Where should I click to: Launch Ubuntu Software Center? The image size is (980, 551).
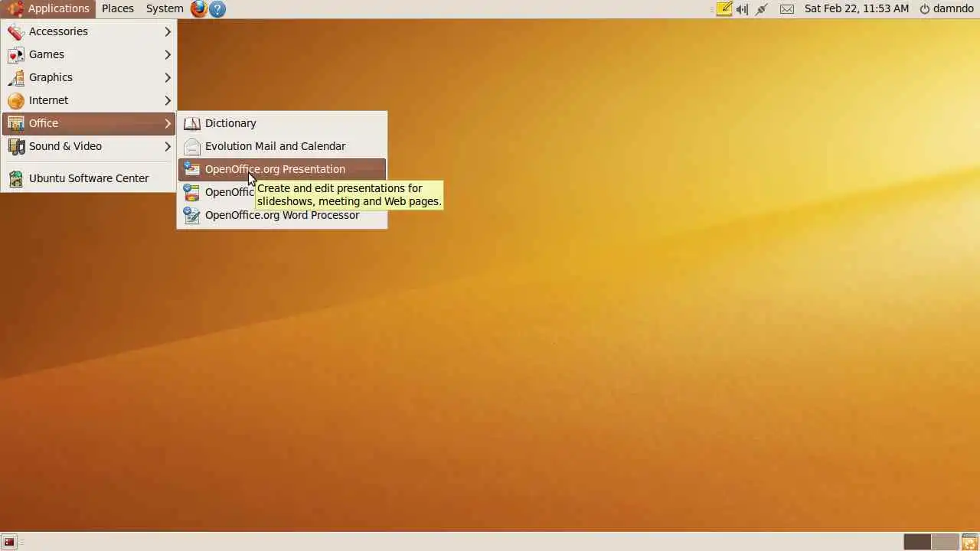pyautogui.click(x=89, y=178)
